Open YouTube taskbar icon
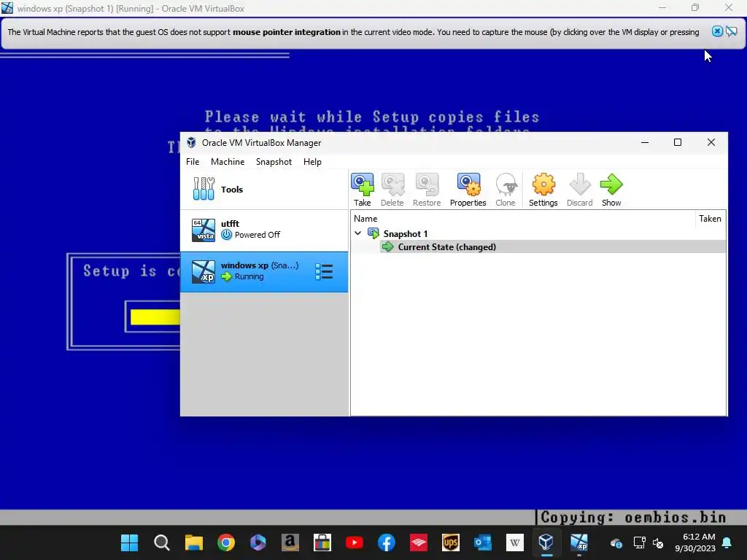747x560 pixels. tap(354, 542)
